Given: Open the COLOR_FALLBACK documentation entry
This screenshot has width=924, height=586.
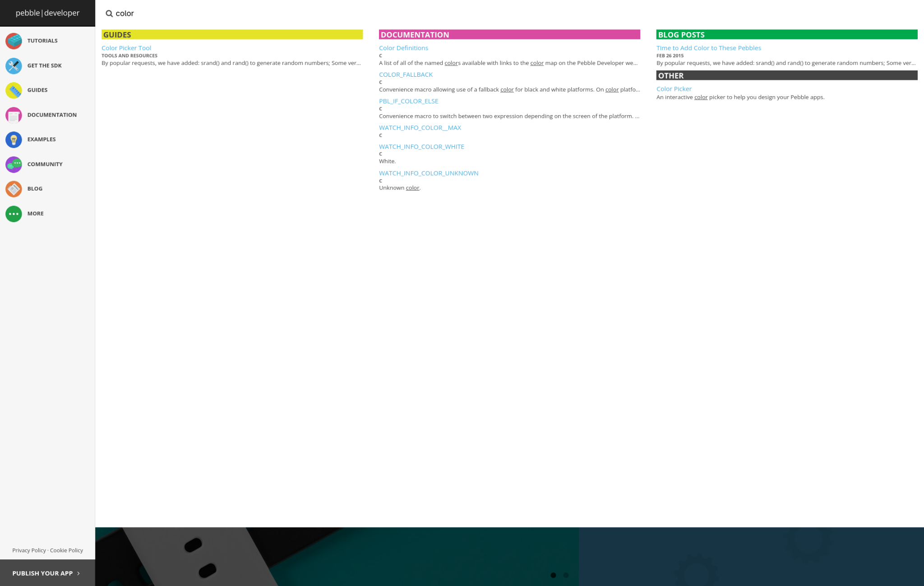Looking at the screenshot, I should tap(406, 74).
